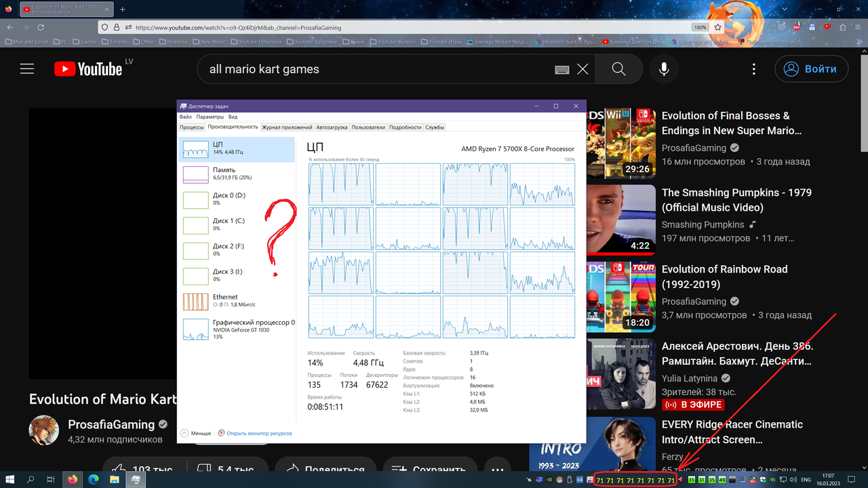Switch to the Подробности tab
This screenshot has width=868, height=488.
(406, 127)
